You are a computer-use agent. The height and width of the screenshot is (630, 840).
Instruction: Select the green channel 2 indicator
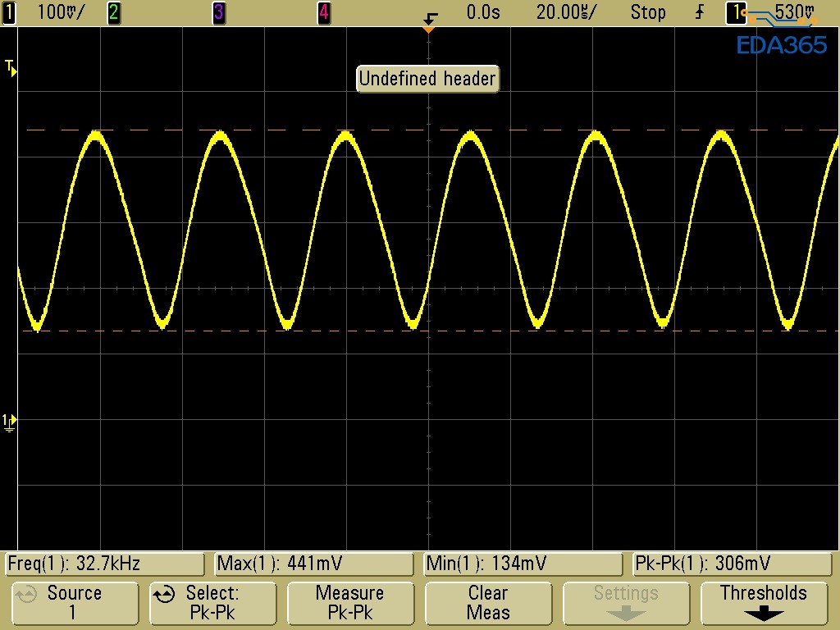(x=114, y=12)
